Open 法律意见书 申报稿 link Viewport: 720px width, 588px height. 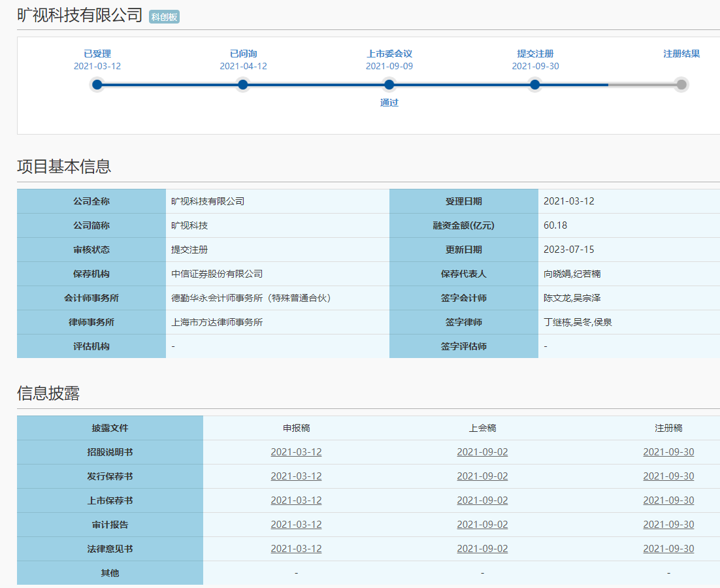296,549
